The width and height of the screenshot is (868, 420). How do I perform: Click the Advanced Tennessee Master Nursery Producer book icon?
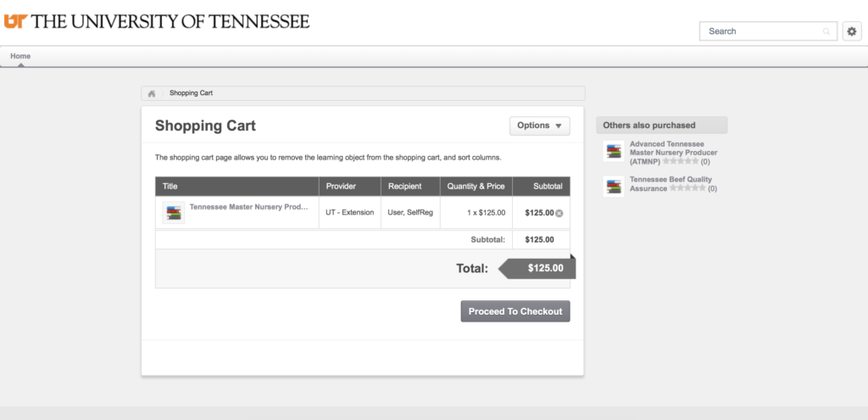614,151
